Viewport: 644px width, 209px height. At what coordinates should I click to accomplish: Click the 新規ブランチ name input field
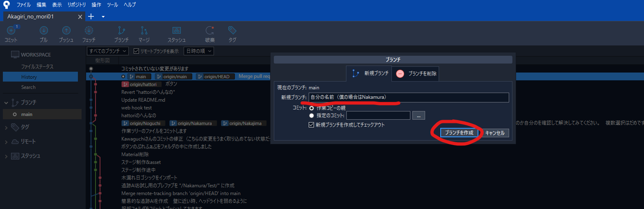point(409,97)
